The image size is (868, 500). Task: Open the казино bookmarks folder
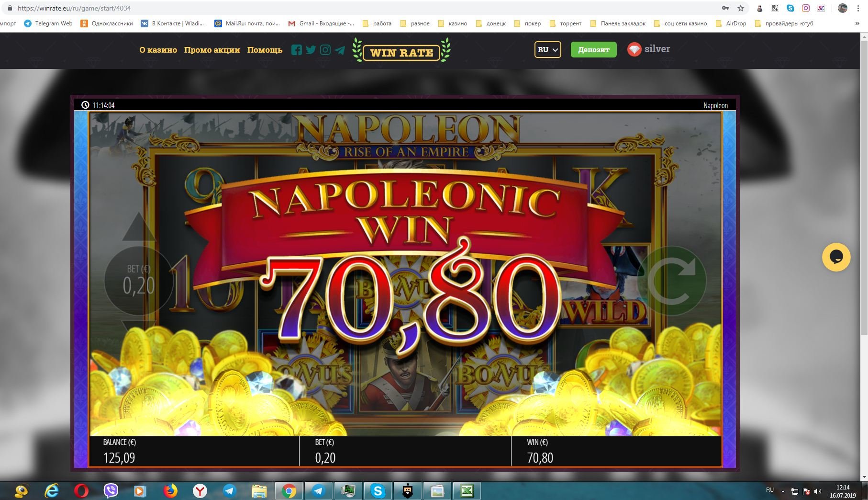click(x=453, y=23)
